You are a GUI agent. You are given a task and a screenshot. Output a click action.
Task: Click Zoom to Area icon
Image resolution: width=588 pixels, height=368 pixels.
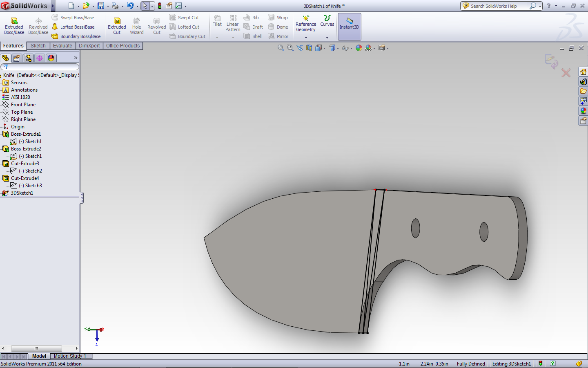(290, 48)
